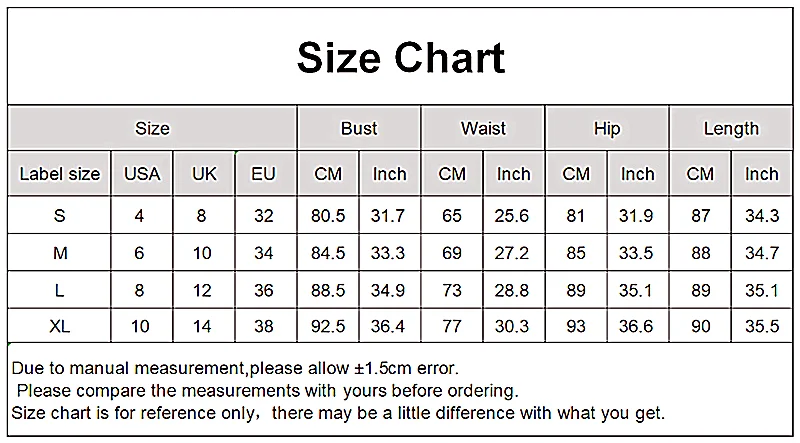Viewport: 800px width, 443px height.
Task: Select the Label size header cell
Action: 60,174
